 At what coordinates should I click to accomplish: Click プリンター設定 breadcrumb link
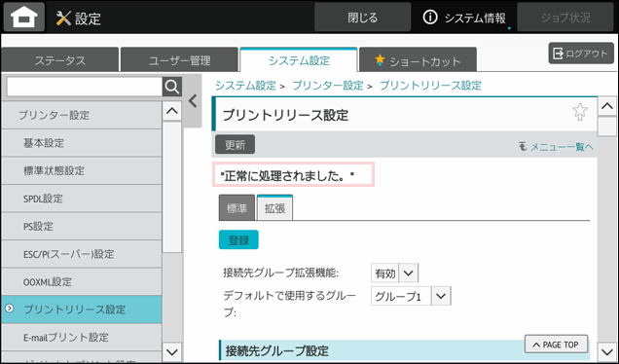[328, 86]
